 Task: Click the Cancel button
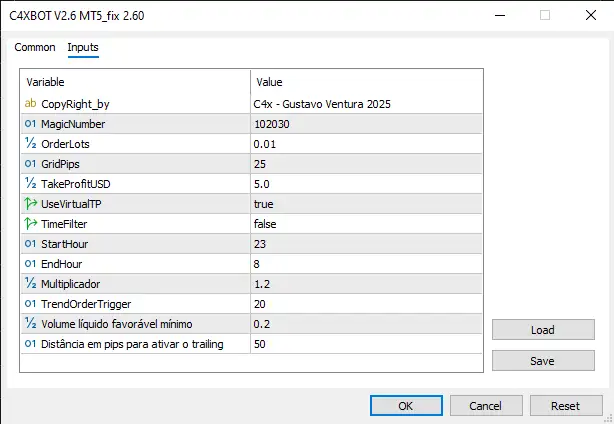point(486,406)
